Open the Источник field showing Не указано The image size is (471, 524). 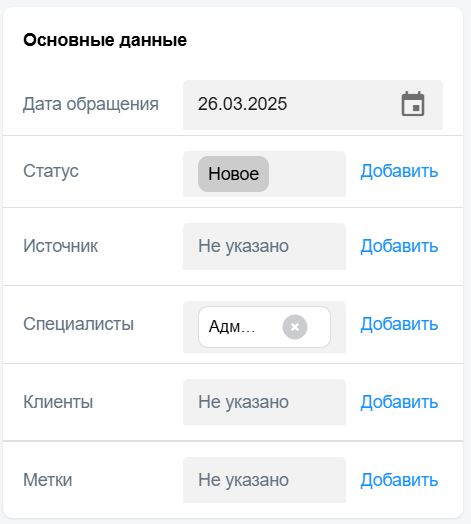(264, 246)
